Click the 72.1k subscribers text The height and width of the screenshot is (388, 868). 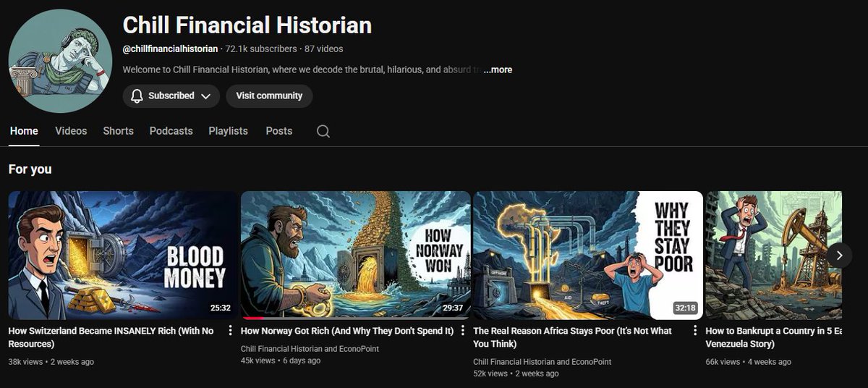coord(261,48)
